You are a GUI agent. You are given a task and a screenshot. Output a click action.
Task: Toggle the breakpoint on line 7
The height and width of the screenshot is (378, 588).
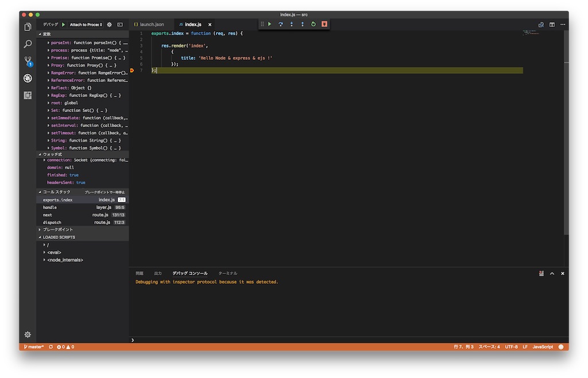pos(132,70)
